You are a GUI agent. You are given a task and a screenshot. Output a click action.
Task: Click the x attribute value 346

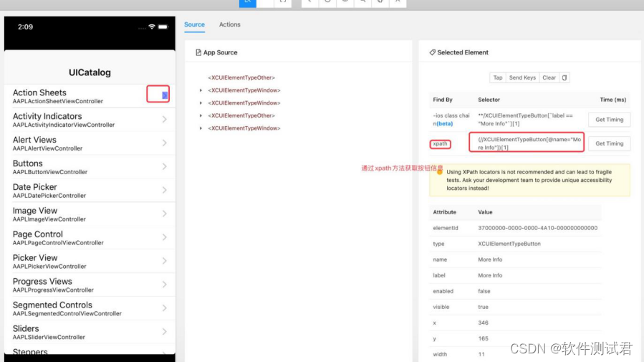point(483,323)
